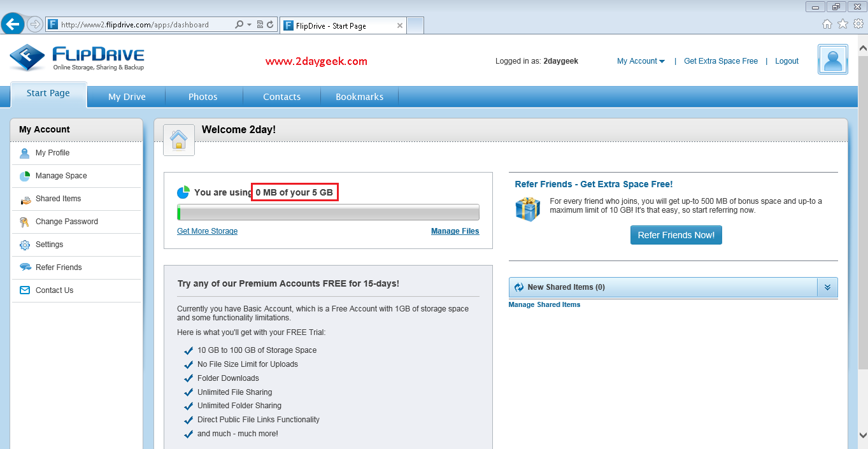
Task: Open Shared Items via its sidebar icon
Action: click(x=25, y=199)
